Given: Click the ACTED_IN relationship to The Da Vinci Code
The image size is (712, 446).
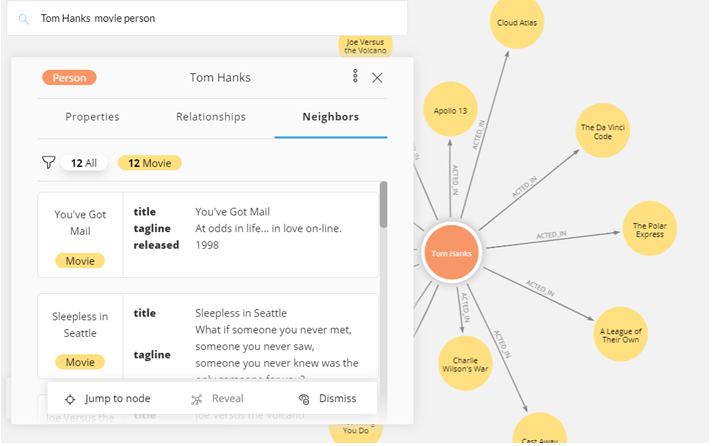Looking at the screenshot, I should pyautogui.click(x=524, y=187).
